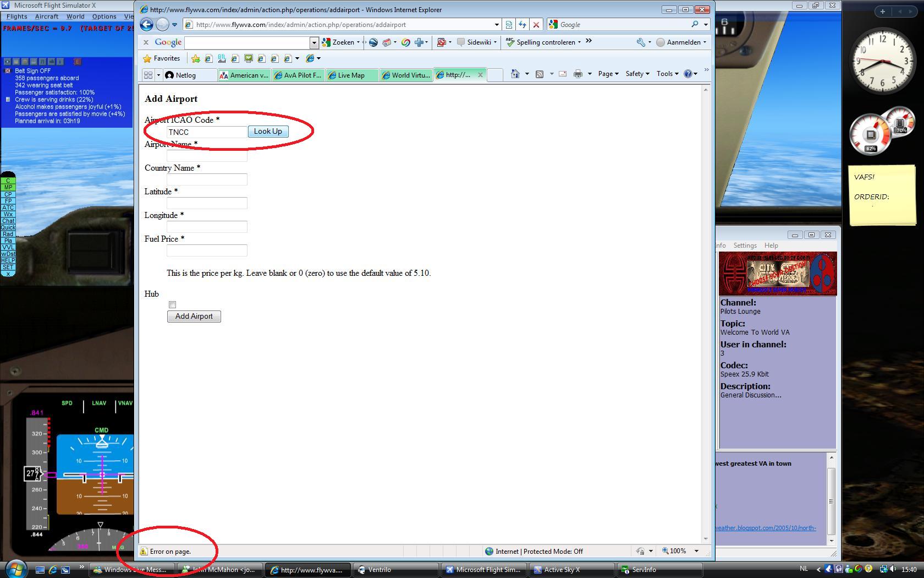Click the Airport Name input field
This screenshot has width=924, height=578.
pos(207,155)
